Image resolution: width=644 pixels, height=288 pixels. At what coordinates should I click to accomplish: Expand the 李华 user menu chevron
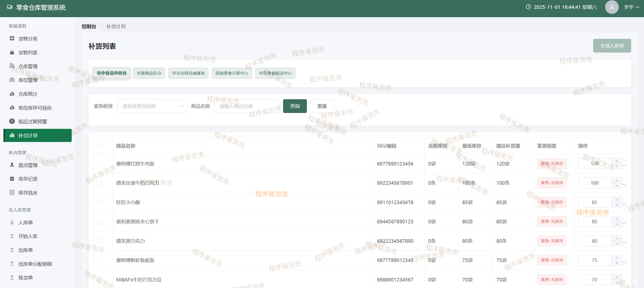(638, 7)
